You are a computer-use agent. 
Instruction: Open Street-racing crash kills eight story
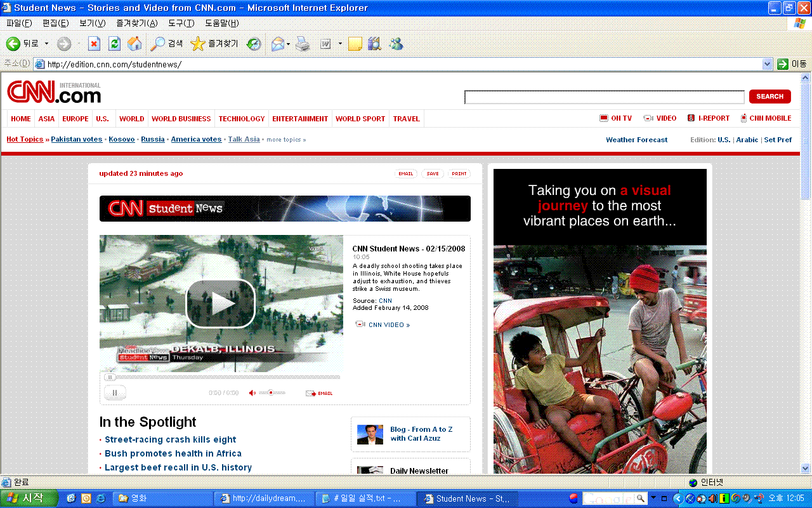point(170,439)
